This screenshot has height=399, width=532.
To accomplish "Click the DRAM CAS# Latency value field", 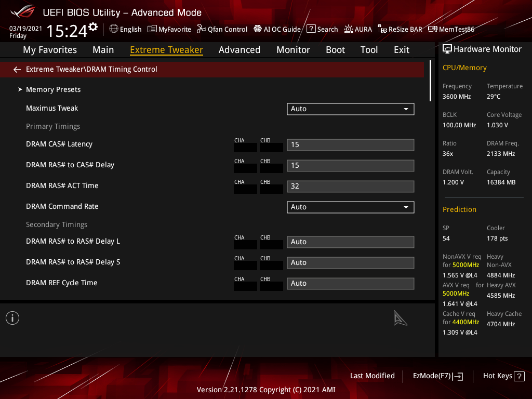I will click(x=351, y=145).
